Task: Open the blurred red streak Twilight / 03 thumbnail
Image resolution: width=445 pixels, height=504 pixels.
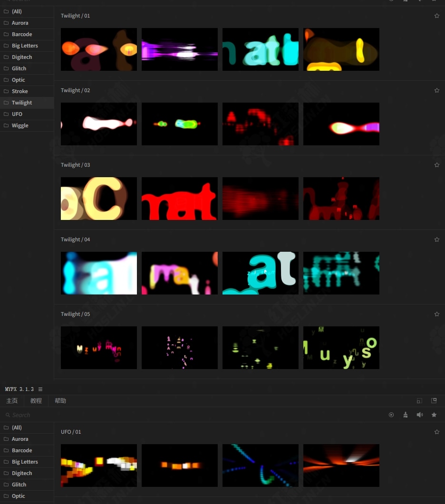Action: 261,198
